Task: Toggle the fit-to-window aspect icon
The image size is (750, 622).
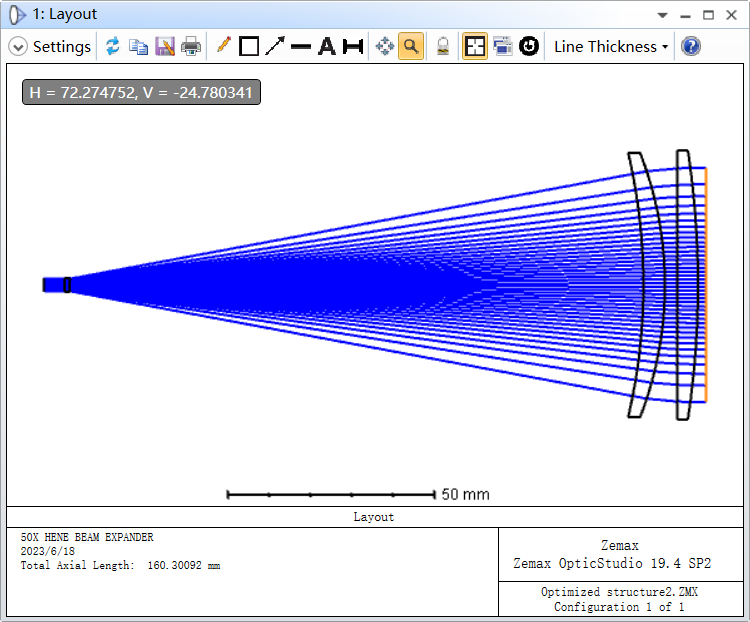Action: click(x=475, y=46)
